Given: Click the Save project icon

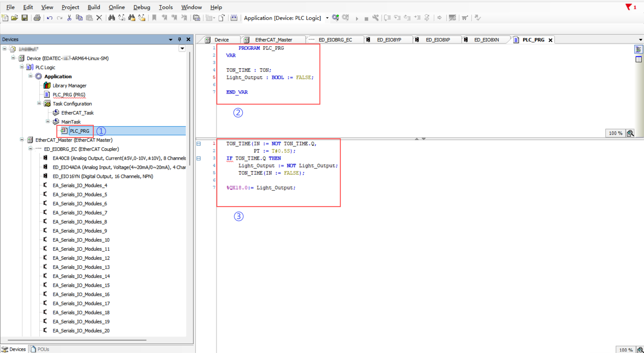Looking at the screenshot, I should coord(25,18).
